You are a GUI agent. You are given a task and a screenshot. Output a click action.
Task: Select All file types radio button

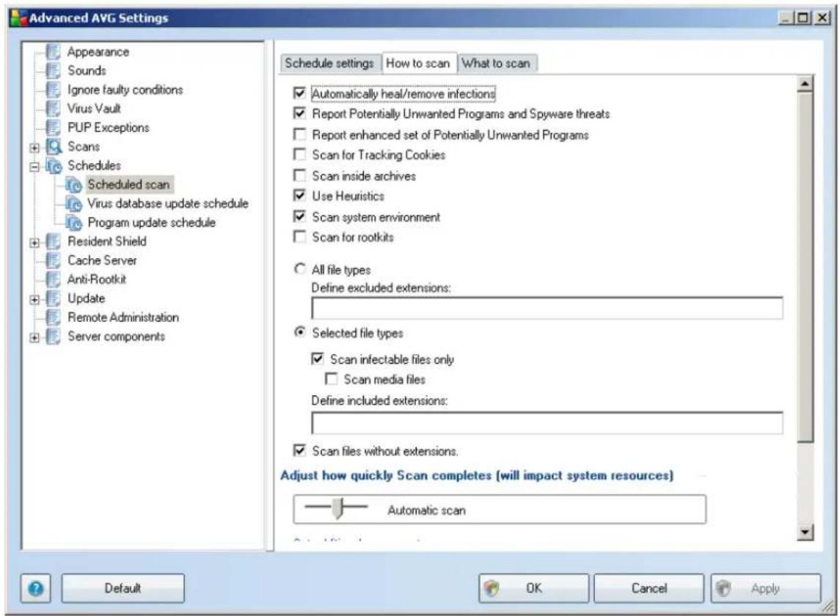coord(300,269)
